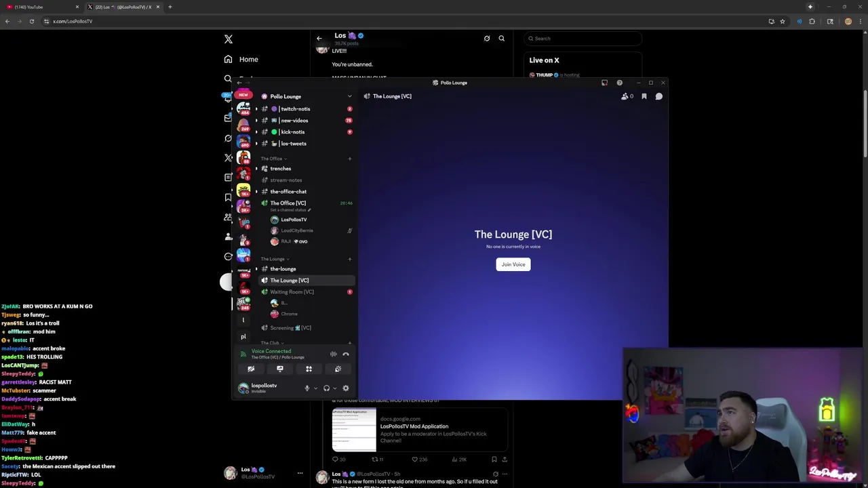Expand the Pollo Lounge server menu
The image size is (868, 488).
[x=349, y=96]
